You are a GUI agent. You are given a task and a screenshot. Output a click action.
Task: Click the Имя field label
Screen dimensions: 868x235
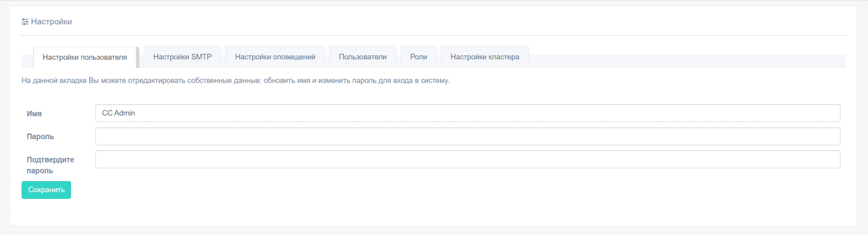34,114
